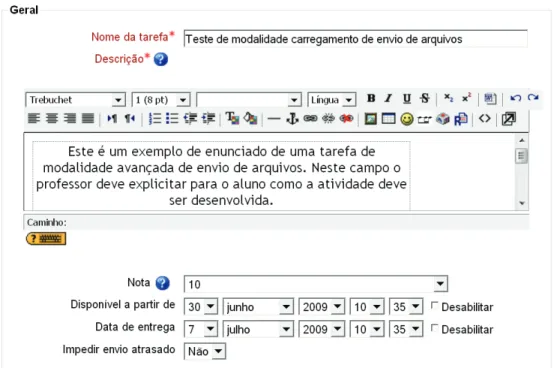Click the description scrollbar up arrow

pyautogui.click(x=521, y=141)
